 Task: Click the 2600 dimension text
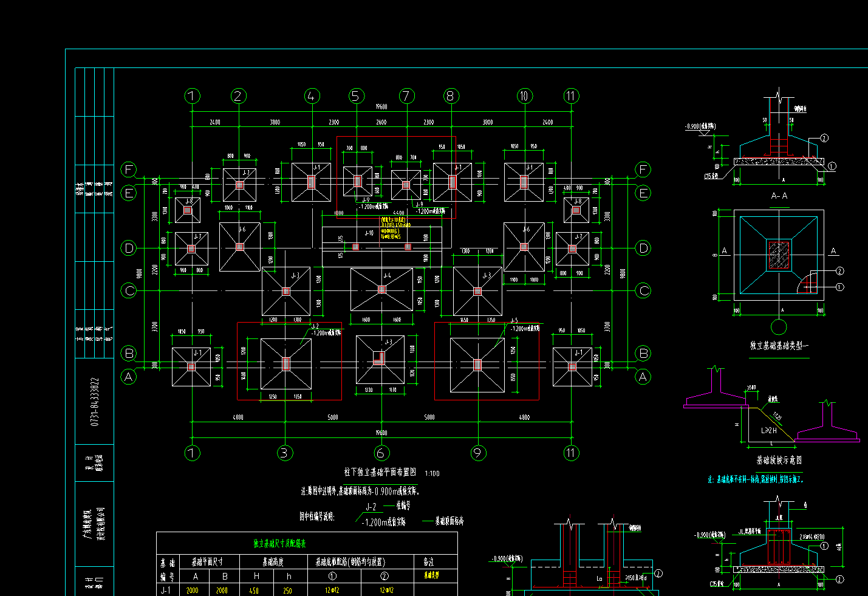pyautogui.click(x=381, y=122)
